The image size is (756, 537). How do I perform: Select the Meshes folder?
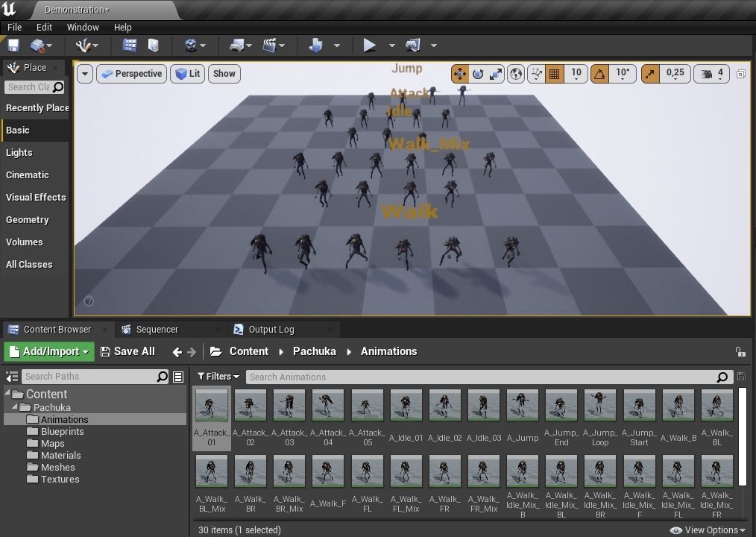pos(57,468)
